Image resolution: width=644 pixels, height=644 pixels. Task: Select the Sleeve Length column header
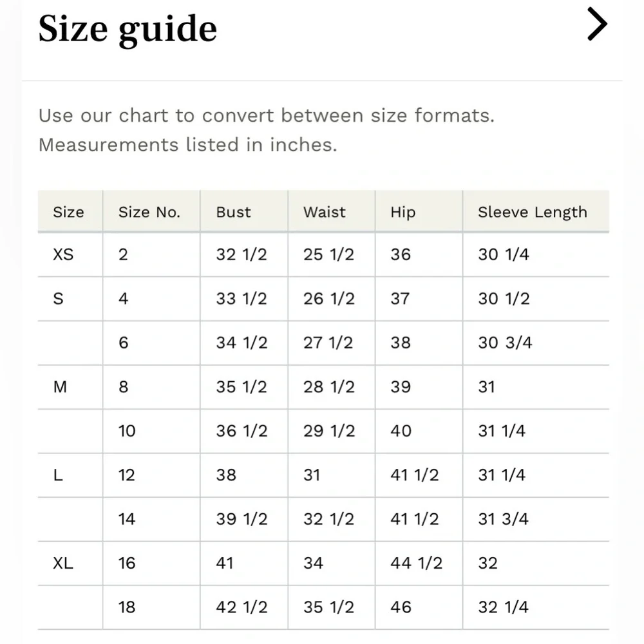click(x=532, y=213)
